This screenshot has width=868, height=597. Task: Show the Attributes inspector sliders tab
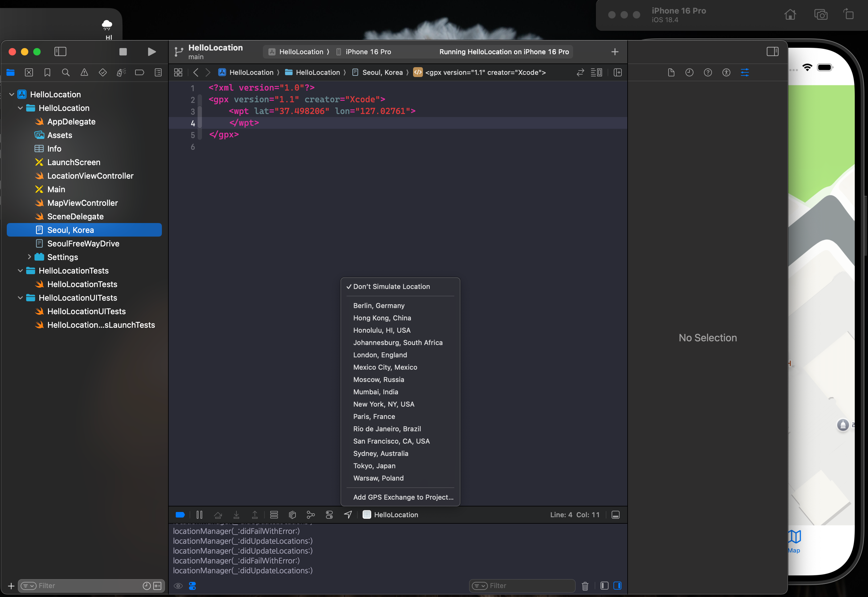point(744,73)
